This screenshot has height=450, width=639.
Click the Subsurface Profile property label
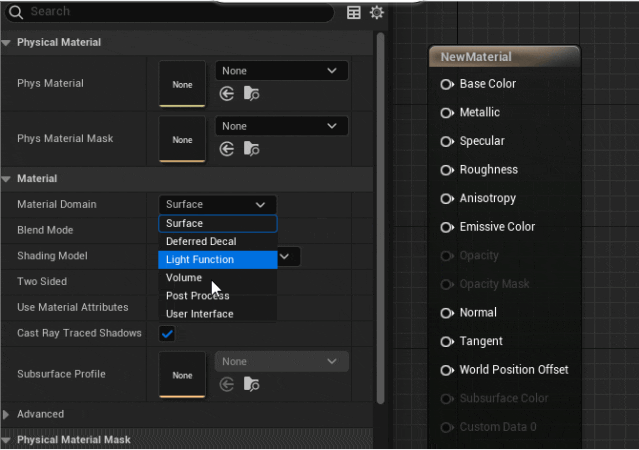point(61,374)
